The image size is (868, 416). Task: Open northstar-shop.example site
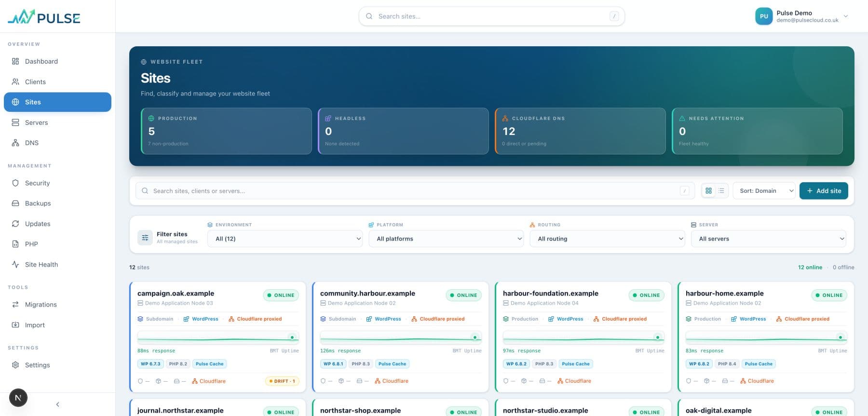tap(360, 411)
